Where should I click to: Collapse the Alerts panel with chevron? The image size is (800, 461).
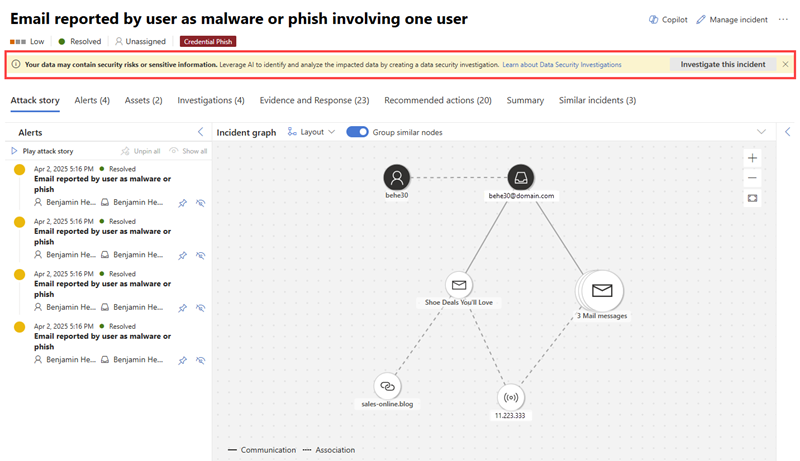click(x=200, y=132)
